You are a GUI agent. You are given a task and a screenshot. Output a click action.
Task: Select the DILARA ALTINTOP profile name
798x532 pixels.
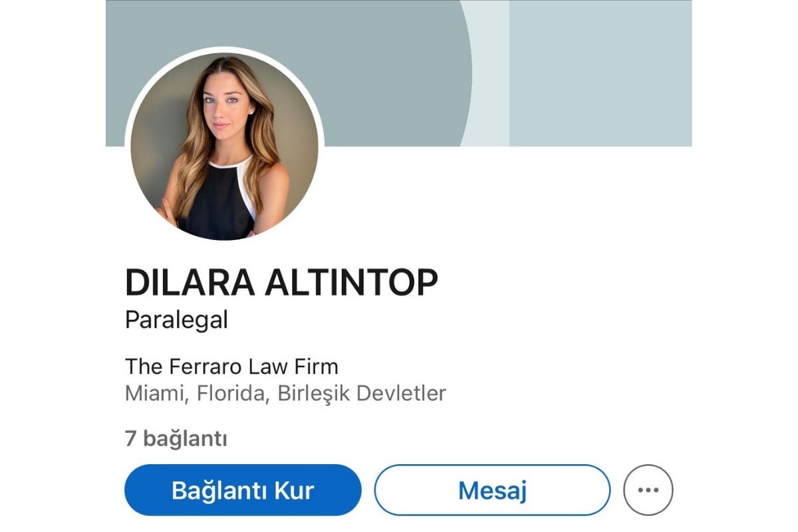pyautogui.click(x=281, y=284)
